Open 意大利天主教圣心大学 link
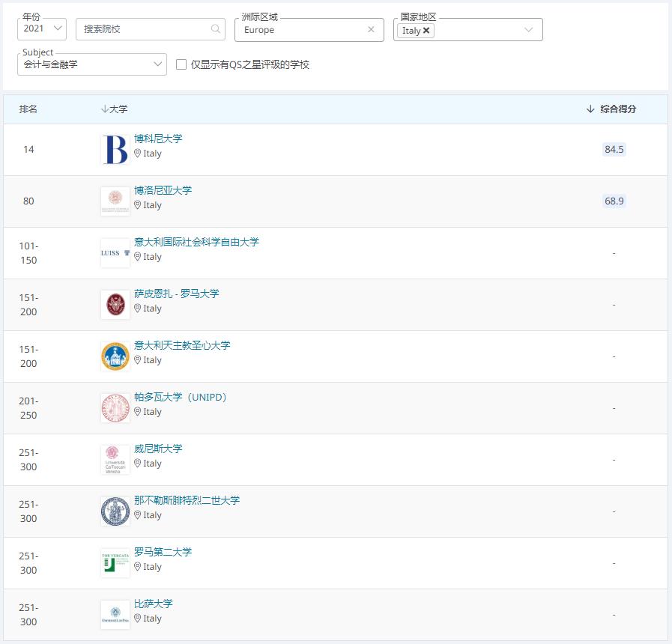The image size is (672, 644). tap(182, 345)
